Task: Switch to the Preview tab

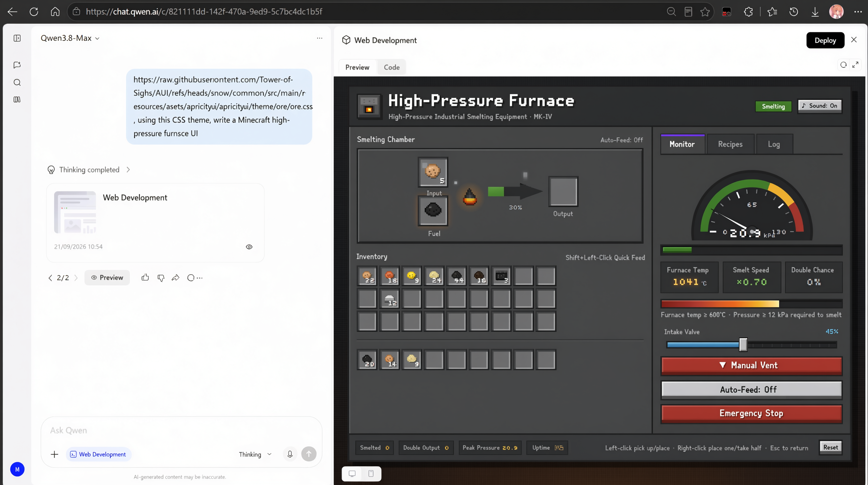Action: point(357,67)
